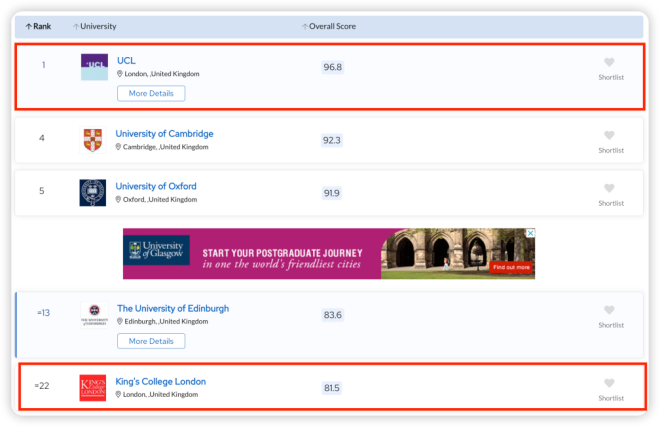This screenshot has width=660, height=427.
Task: Click King's College London heart icon
Action: pyautogui.click(x=610, y=383)
